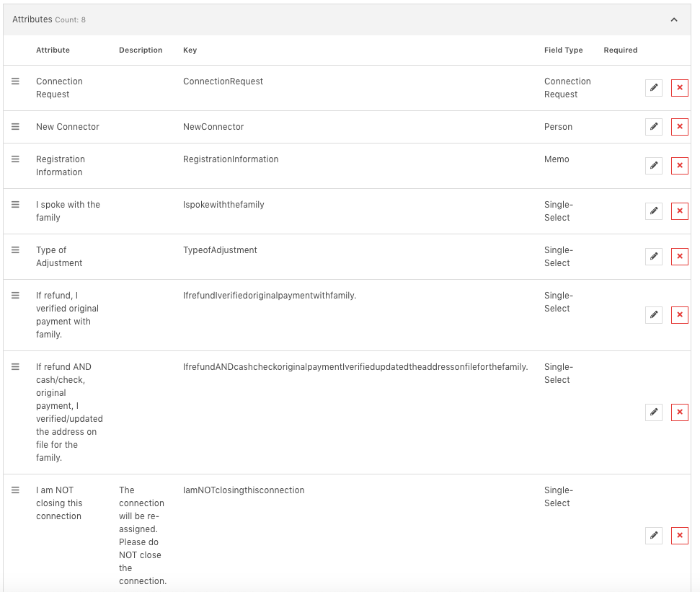Click the 'New Connector' attribute name
700x592 pixels.
click(x=68, y=127)
